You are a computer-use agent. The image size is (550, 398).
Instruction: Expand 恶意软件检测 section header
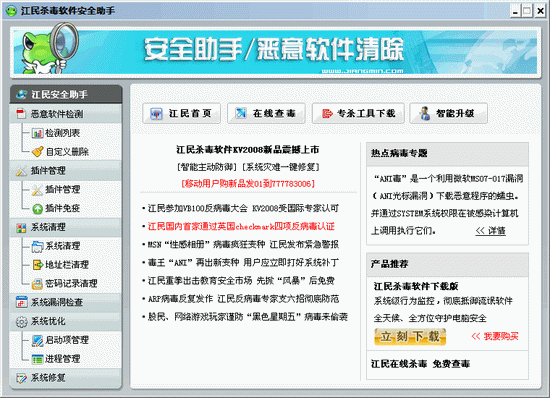(x=66, y=114)
